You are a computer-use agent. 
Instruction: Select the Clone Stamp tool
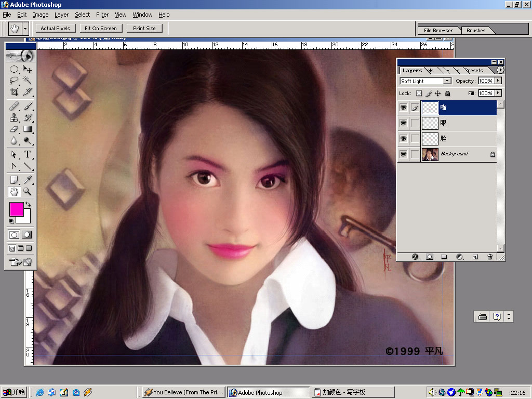pos(14,118)
